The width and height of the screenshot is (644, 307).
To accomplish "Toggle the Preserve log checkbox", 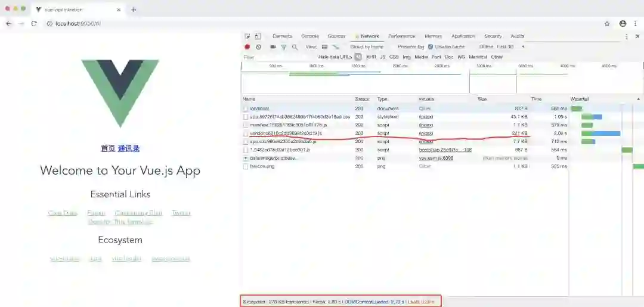I will tap(411, 46).
